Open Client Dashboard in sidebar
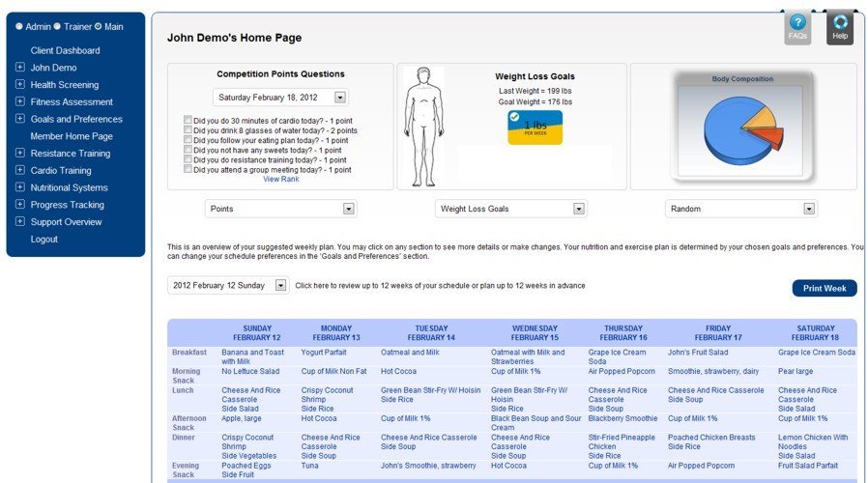868x483 pixels. (65, 50)
